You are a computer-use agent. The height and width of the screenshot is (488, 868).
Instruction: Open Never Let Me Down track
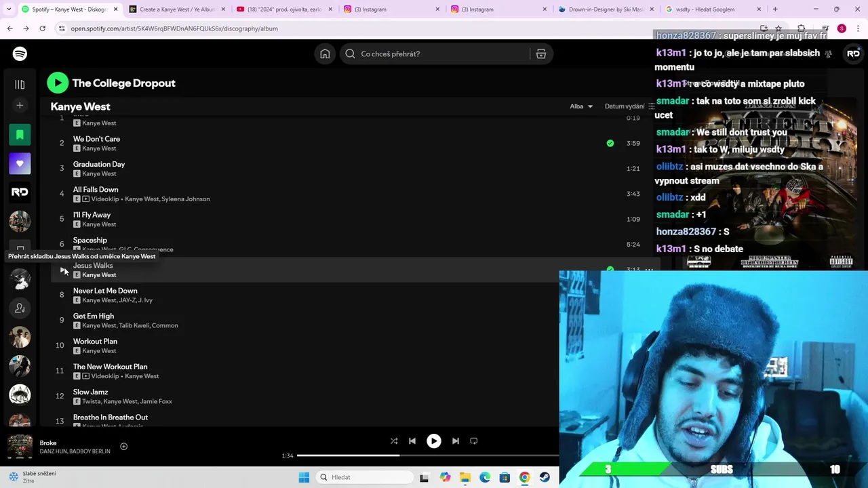105,291
